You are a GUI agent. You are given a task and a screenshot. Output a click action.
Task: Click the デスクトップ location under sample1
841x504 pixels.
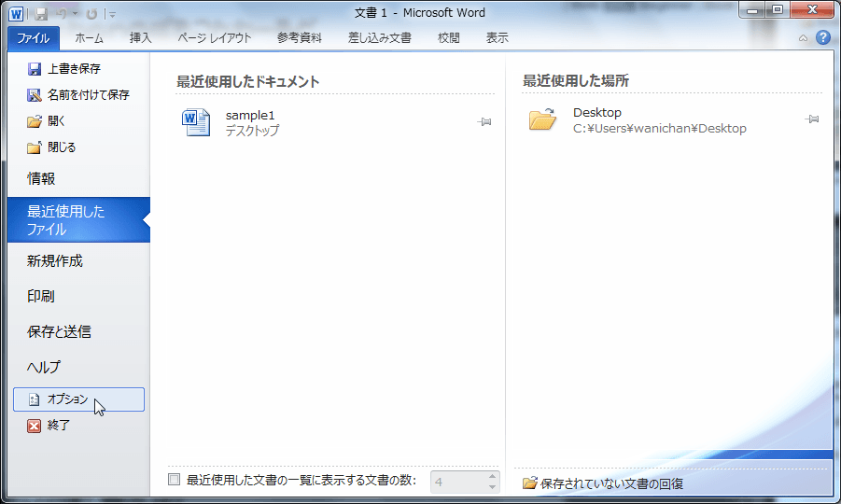pyautogui.click(x=252, y=131)
